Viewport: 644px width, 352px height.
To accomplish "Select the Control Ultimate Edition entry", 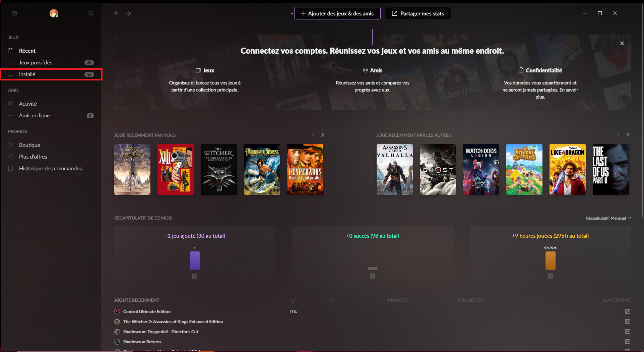I will [146, 311].
